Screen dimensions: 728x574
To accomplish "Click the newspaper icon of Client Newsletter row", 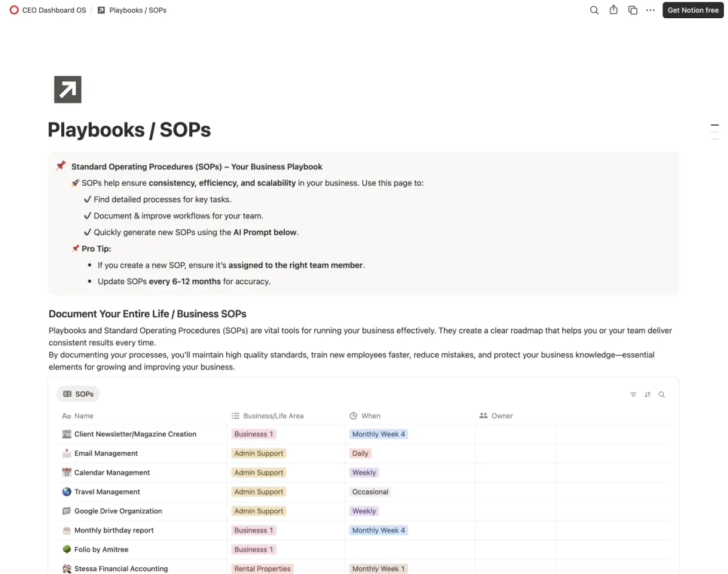I will [67, 434].
